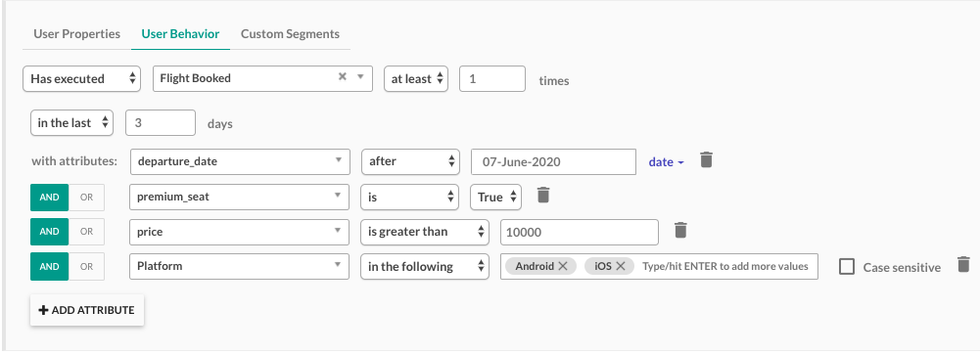Remove the Android tag
Screen dimensions: 980x354
pyautogui.click(x=563, y=266)
